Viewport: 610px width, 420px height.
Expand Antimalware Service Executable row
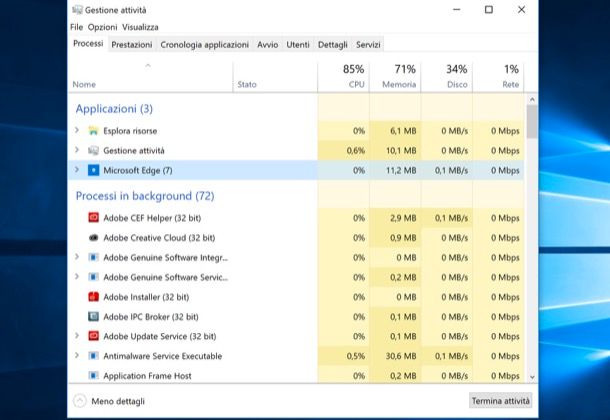[77, 355]
